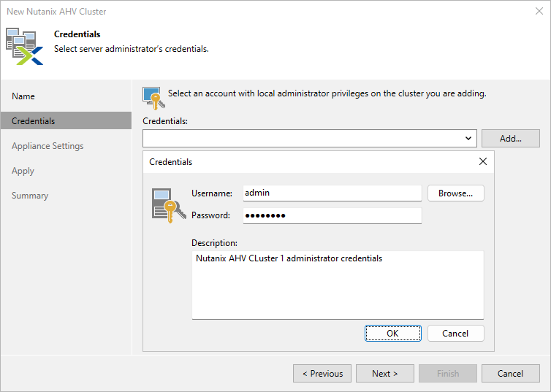Proceed with the Next button
This screenshot has height=392, width=551.
pyautogui.click(x=385, y=374)
